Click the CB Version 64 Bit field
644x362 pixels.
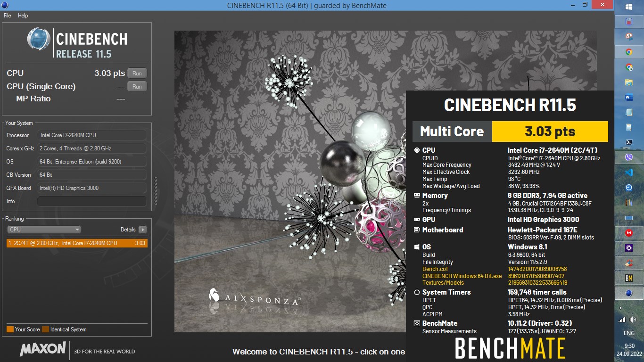pyautogui.click(x=91, y=175)
